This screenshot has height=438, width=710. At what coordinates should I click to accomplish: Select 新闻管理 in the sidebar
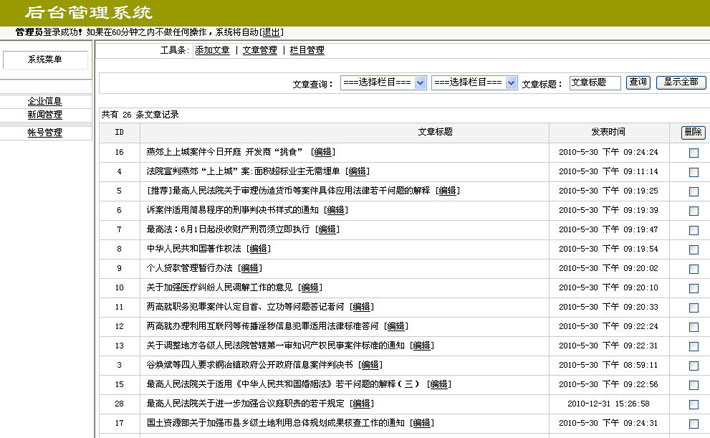pos(45,115)
